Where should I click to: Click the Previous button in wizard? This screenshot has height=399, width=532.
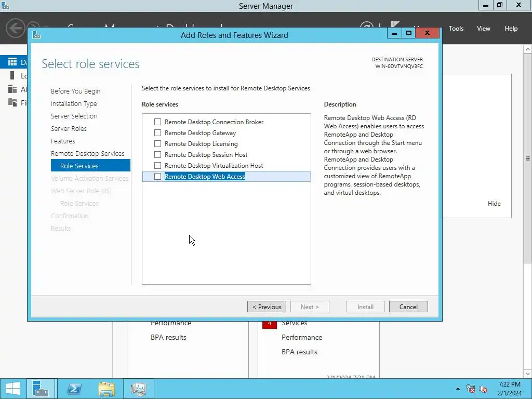(267, 307)
